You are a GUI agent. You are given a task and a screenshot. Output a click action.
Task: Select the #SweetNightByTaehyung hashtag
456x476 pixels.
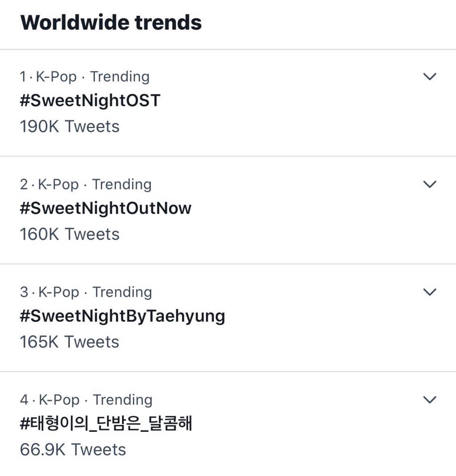(x=122, y=316)
